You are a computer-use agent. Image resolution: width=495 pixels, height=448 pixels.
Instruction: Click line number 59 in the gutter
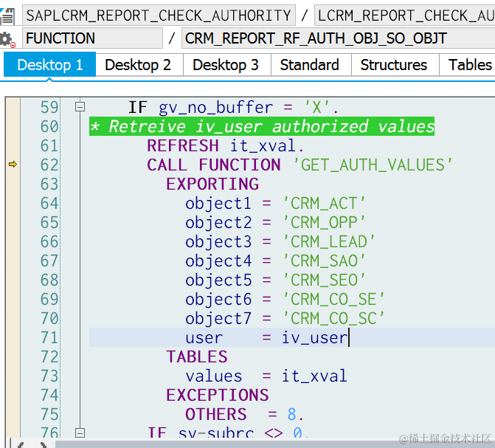click(x=49, y=108)
